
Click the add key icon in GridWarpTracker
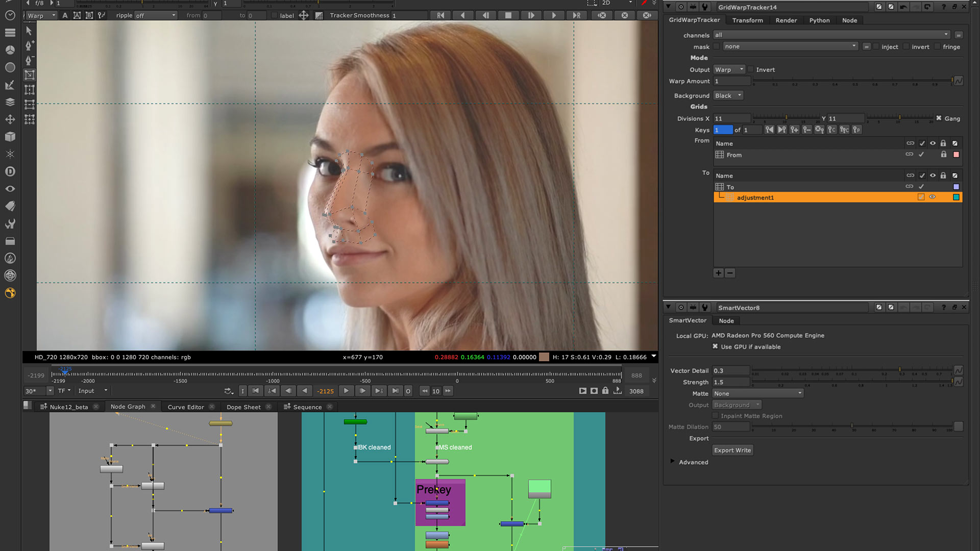(794, 130)
